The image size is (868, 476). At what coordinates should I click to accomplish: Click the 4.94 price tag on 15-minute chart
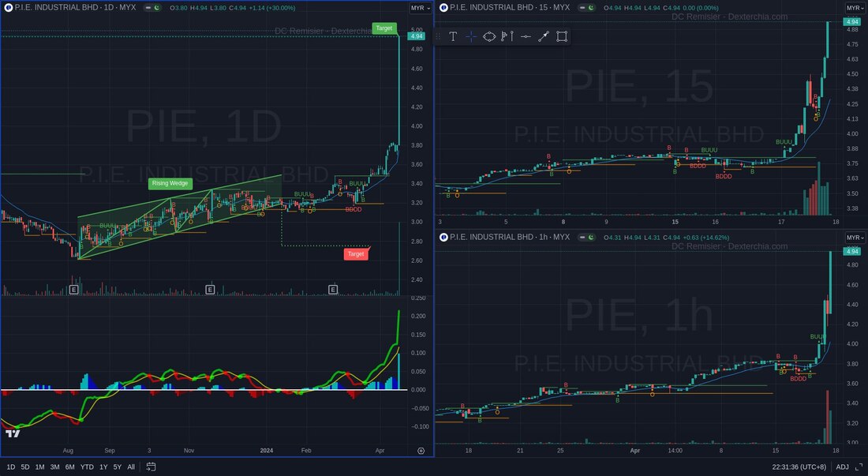(851, 21)
